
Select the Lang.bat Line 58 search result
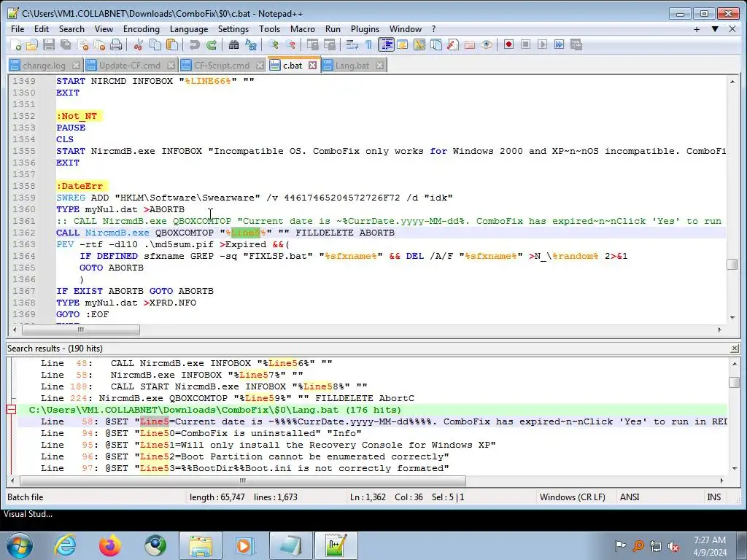(373, 421)
